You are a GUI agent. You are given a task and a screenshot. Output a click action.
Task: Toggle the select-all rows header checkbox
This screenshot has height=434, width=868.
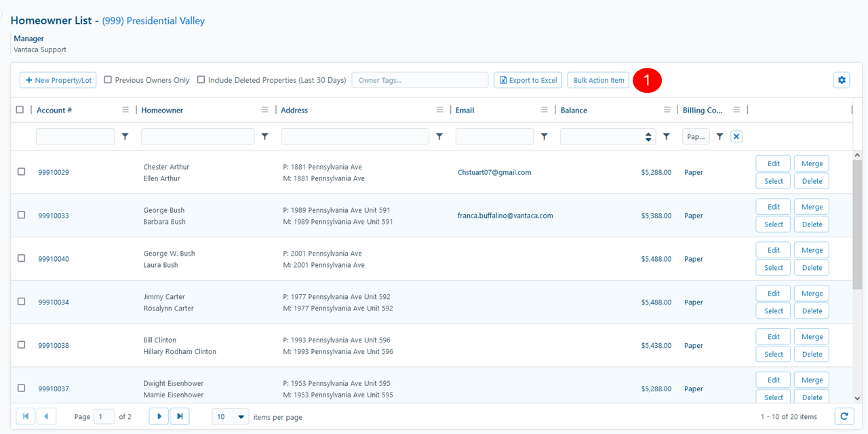click(20, 110)
